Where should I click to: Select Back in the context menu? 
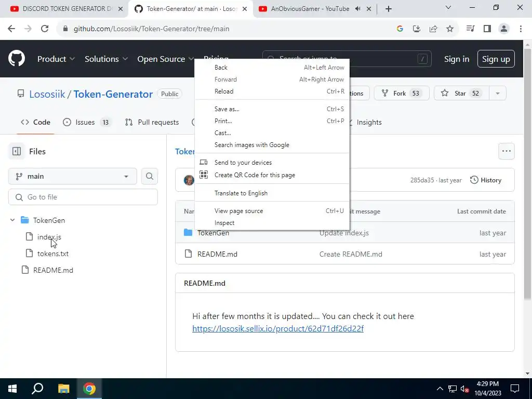272,68
